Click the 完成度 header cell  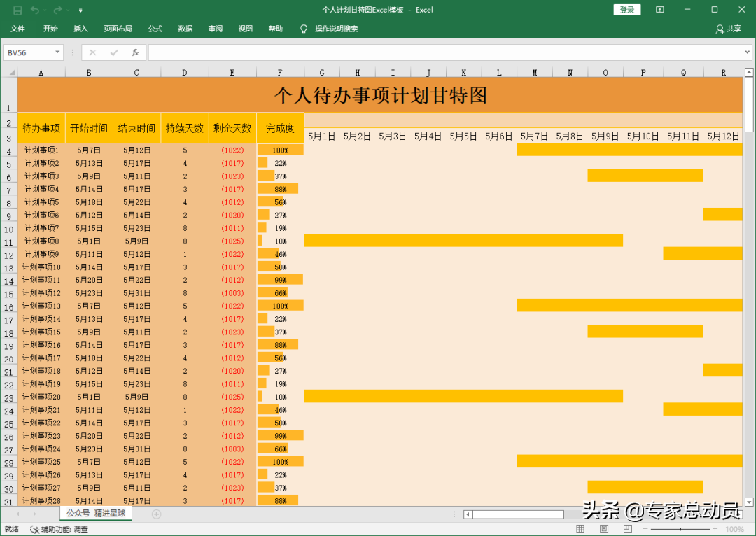click(280, 128)
